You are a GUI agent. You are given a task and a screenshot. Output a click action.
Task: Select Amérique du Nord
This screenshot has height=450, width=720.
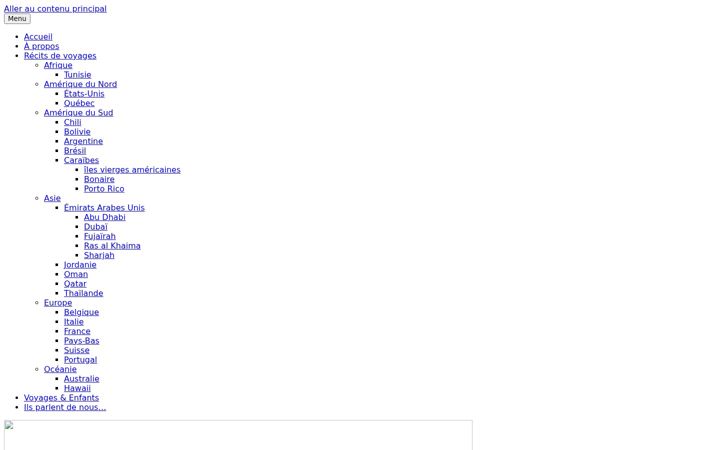click(80, 84)
